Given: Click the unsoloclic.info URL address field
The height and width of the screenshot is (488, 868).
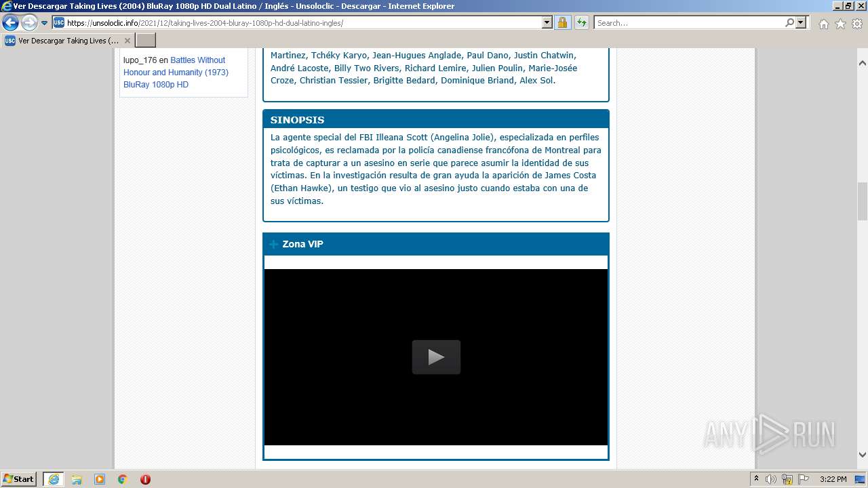Looking at the screenshot, I should click(x=303, y=23).
